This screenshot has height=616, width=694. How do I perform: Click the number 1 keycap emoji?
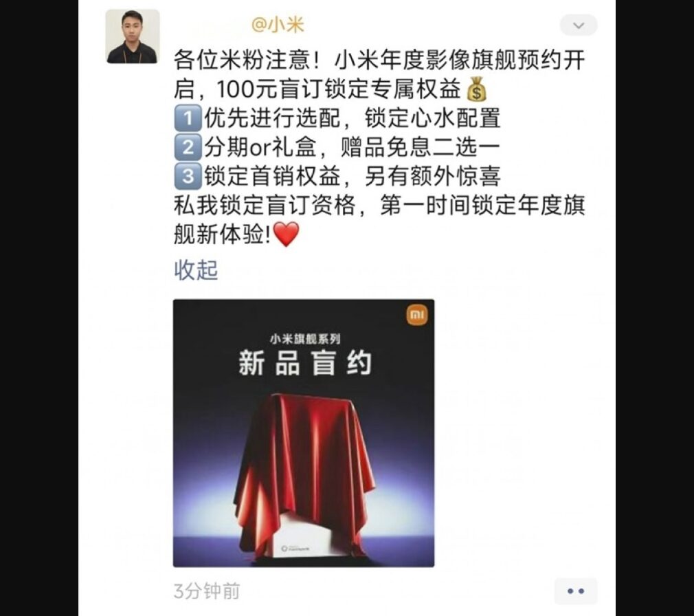click(188, 119)
